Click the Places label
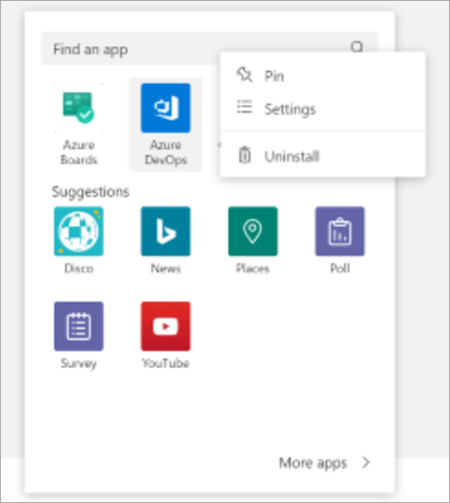This screenshot has height=503, width=450. click(253, 268)
